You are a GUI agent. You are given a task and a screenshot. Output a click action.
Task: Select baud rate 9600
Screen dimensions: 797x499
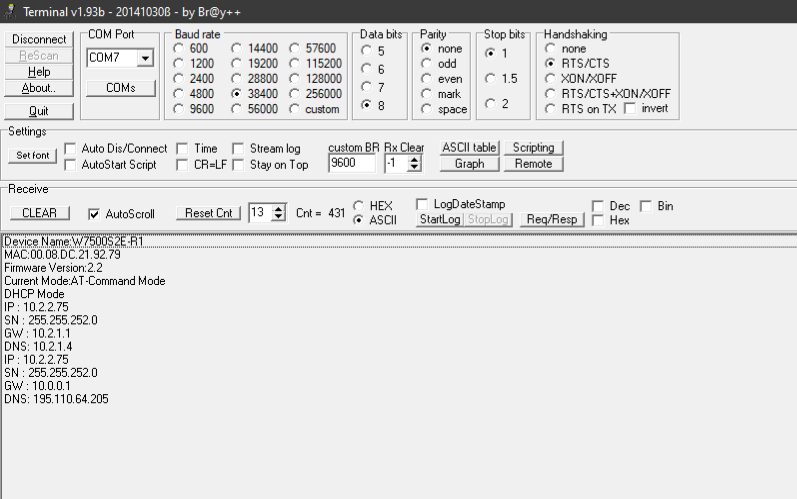[178, 109]
